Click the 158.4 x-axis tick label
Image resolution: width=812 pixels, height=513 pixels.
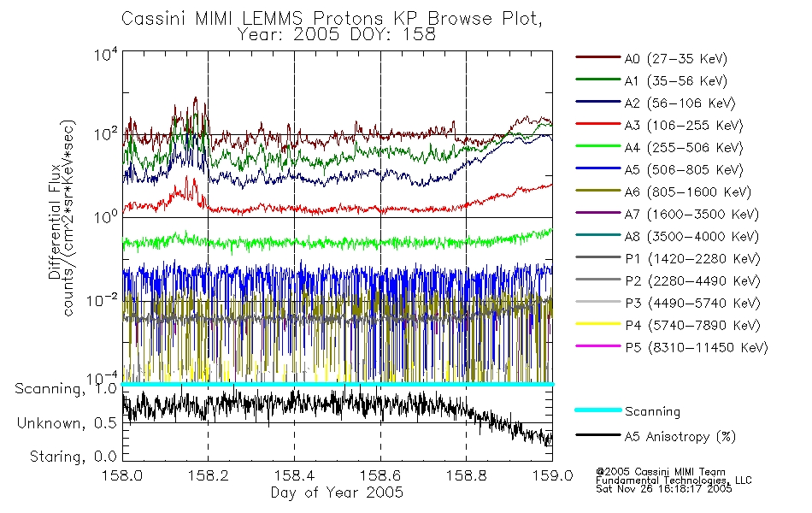pyautogui.click(x=294, y=475)
